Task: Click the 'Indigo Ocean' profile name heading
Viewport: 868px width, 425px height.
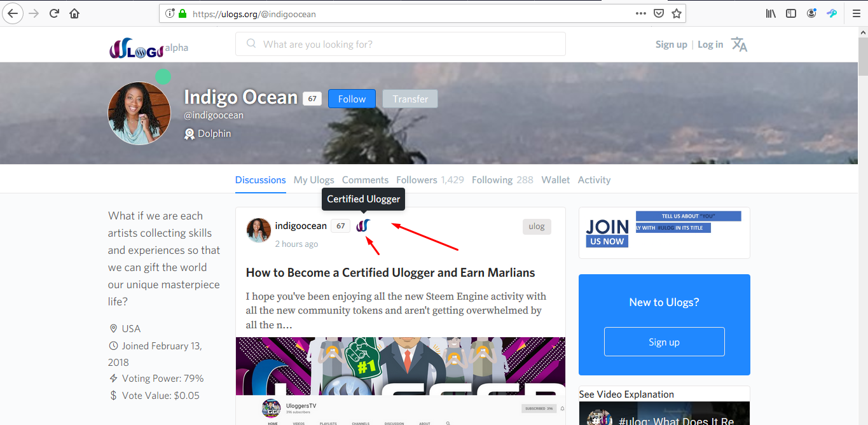Action: 241,97
